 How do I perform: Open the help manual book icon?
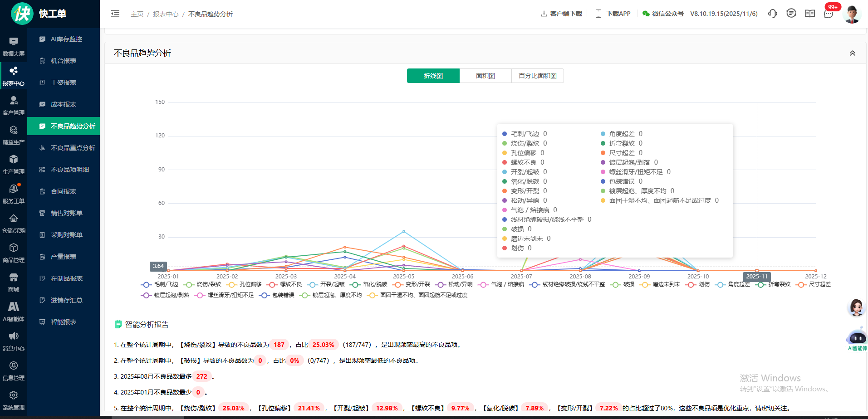tap(809, 14)
